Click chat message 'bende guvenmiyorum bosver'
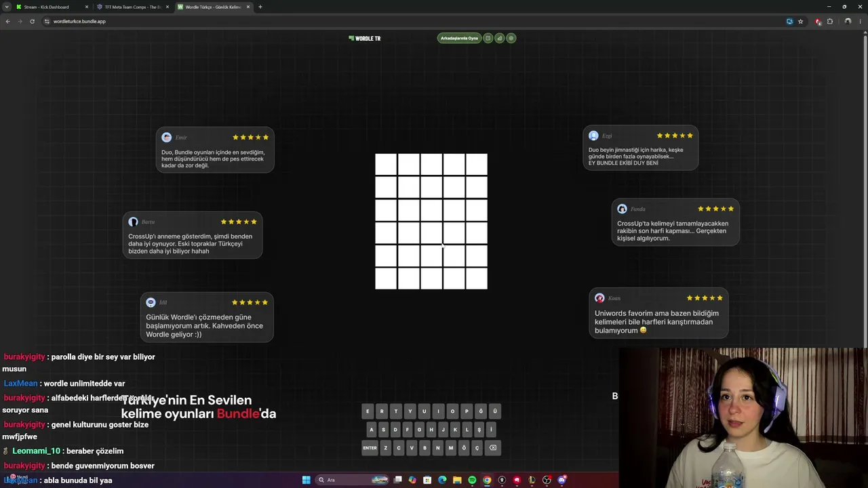This screenshot has height=488, width=868. coord(103,466)
